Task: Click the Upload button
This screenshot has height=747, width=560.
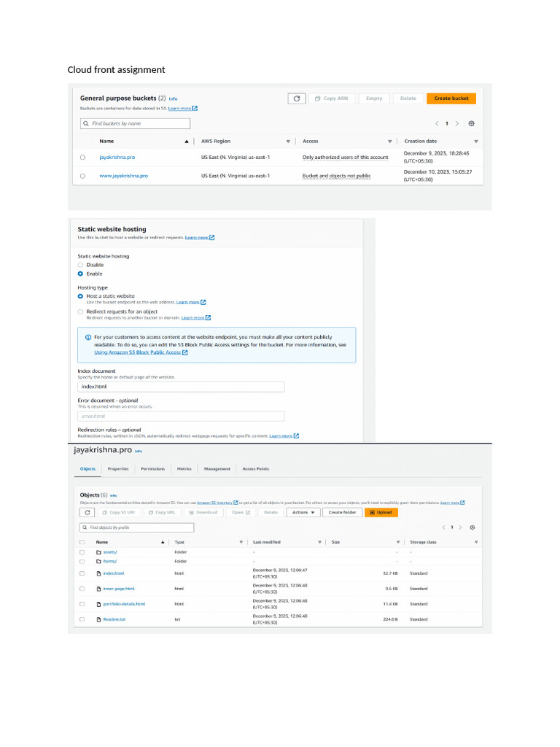Action: click(381, 513)
